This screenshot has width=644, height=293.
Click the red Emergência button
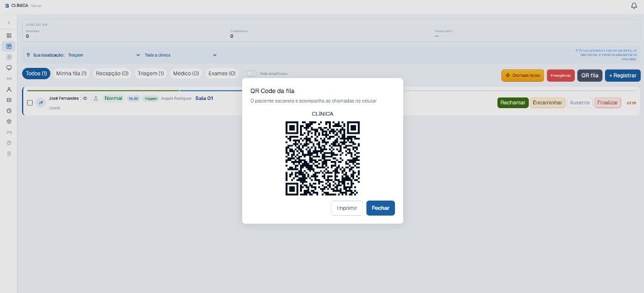click(x=560, y=75)
